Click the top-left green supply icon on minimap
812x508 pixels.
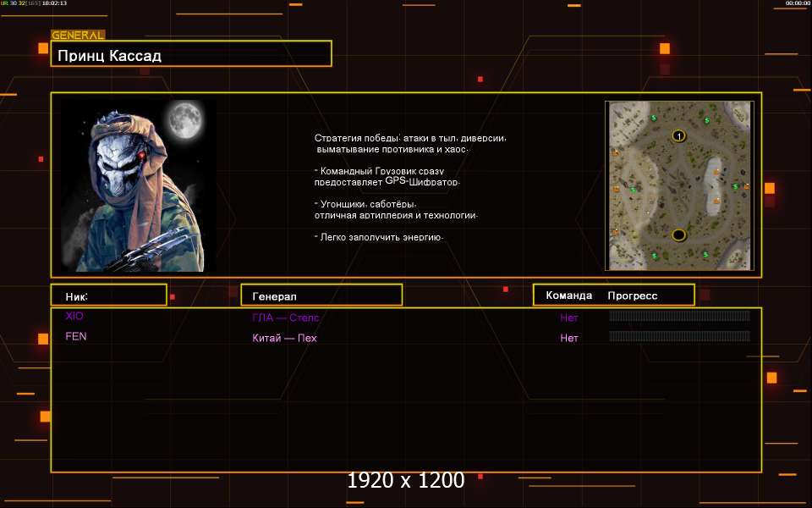[x=653, y=117]
